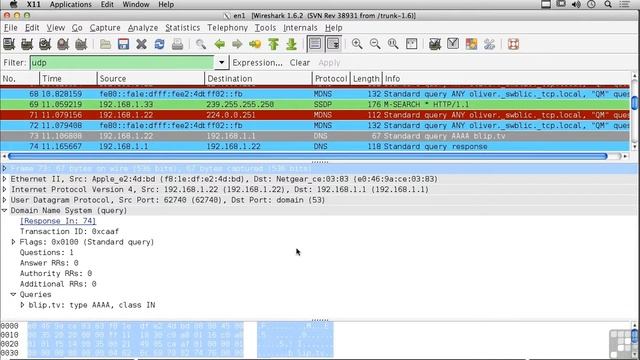The height and width of the screenshot is (360, 640).
Task: Open filter history dropdown arrow
Action: (x=221, y=62)
